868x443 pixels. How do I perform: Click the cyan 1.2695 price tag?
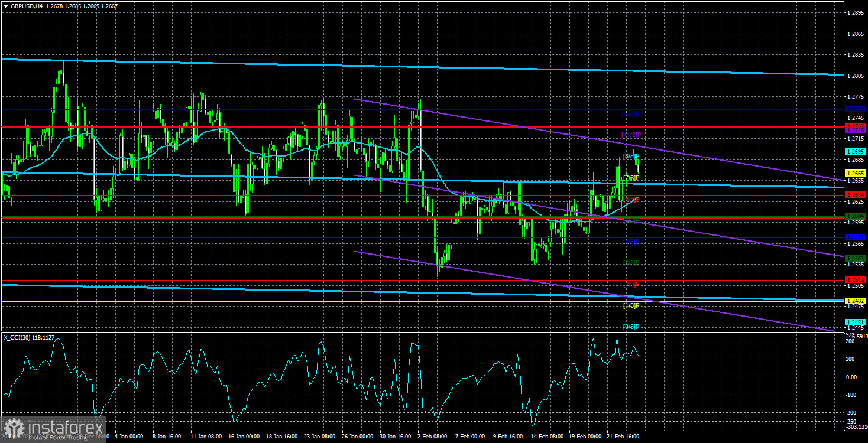[856, 152]
